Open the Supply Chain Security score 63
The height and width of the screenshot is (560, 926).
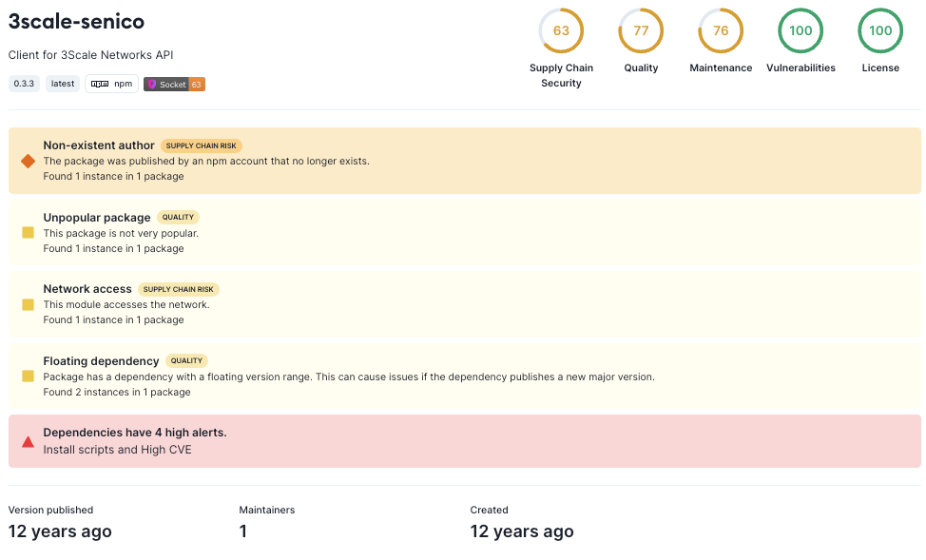pyautogui.click(x=561, y=30)
